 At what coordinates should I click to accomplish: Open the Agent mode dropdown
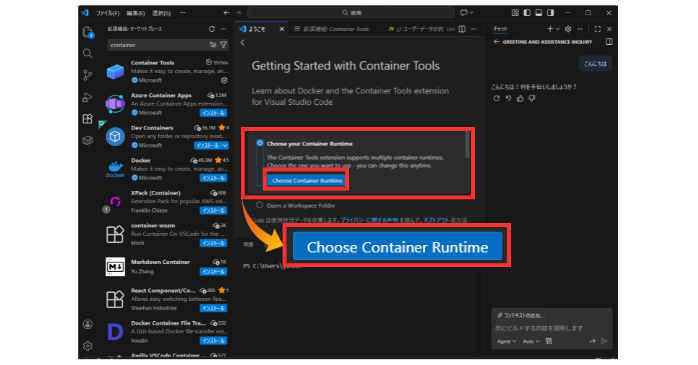click(506, 341)
